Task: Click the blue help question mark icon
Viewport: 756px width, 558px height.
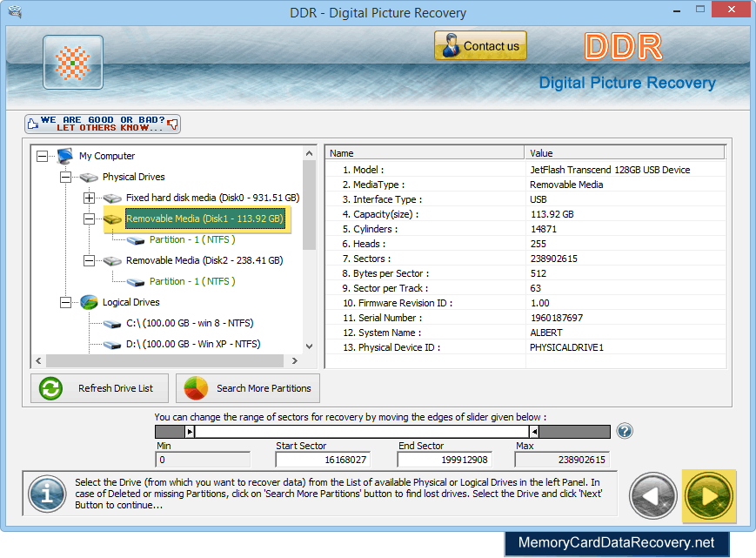Action: pos(625,431)
